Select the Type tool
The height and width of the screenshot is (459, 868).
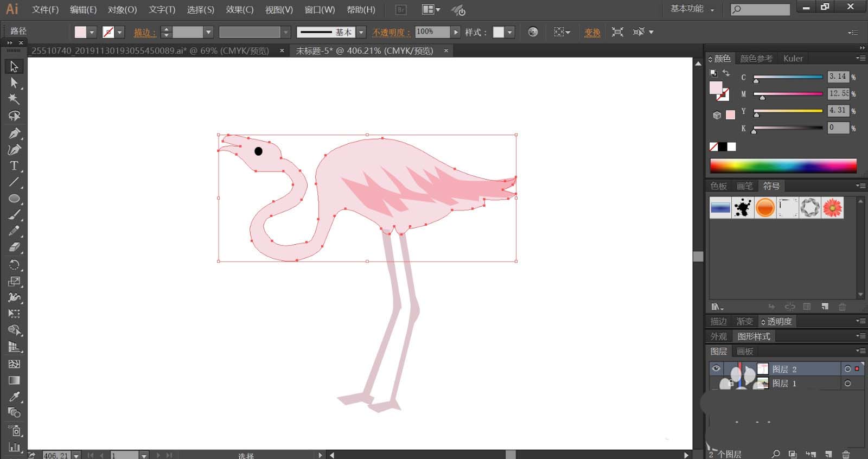coord(14,165)
